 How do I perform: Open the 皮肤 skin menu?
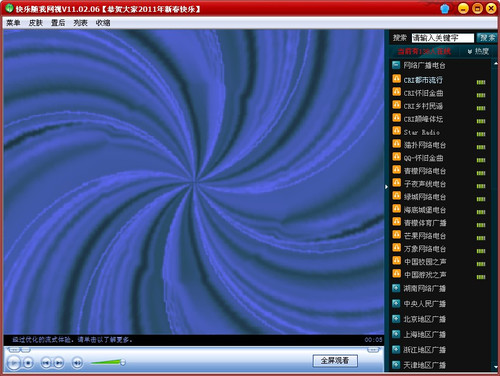(35, 23)
